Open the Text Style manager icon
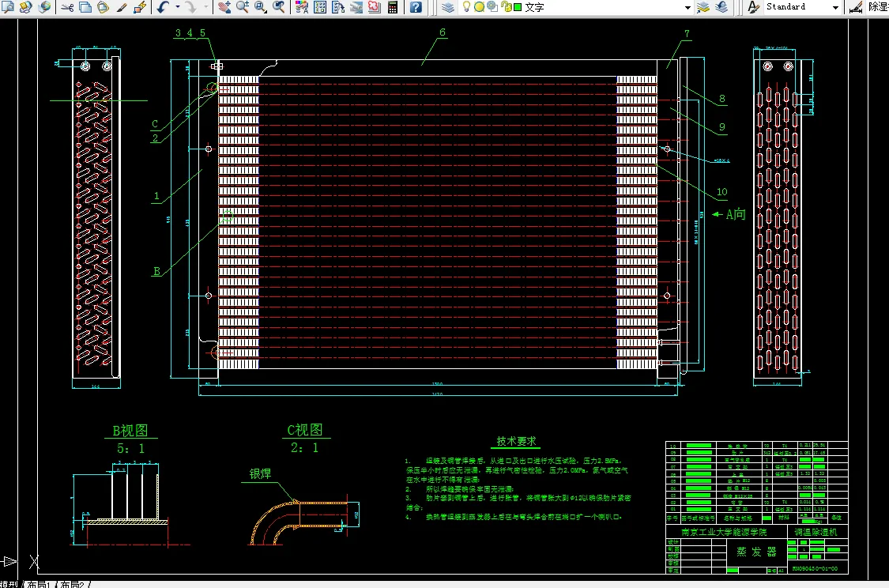 pyautogui.click(x=753, y=7)
